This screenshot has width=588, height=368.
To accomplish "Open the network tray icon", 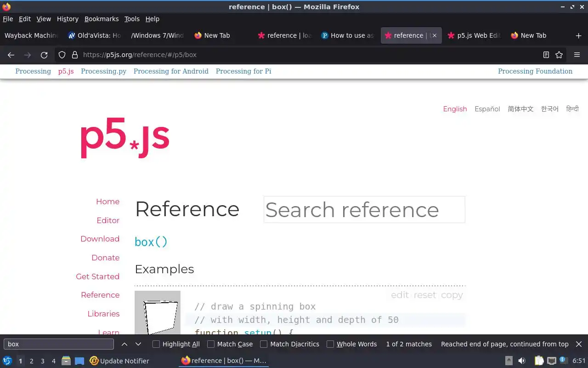I will [552, 361].
